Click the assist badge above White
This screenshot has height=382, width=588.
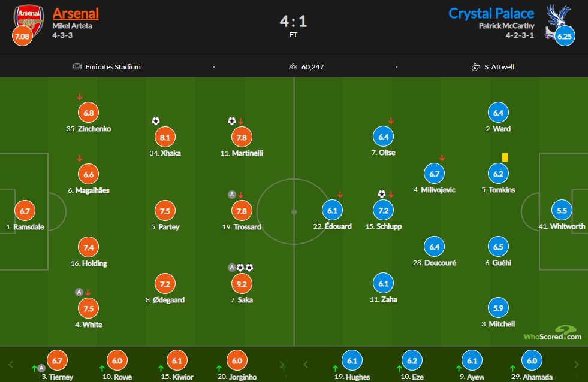tap(79, 292)
